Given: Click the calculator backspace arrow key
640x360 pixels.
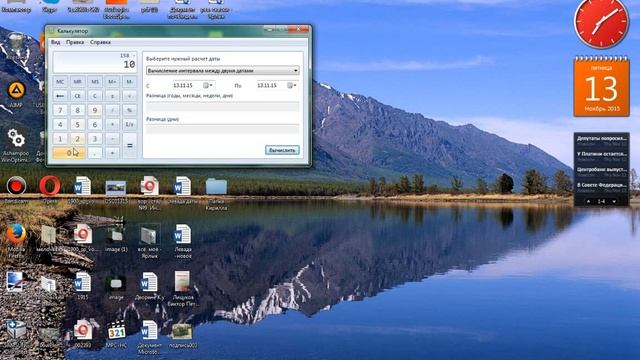Looking at the screenshot, I should (x=60, y=96).
